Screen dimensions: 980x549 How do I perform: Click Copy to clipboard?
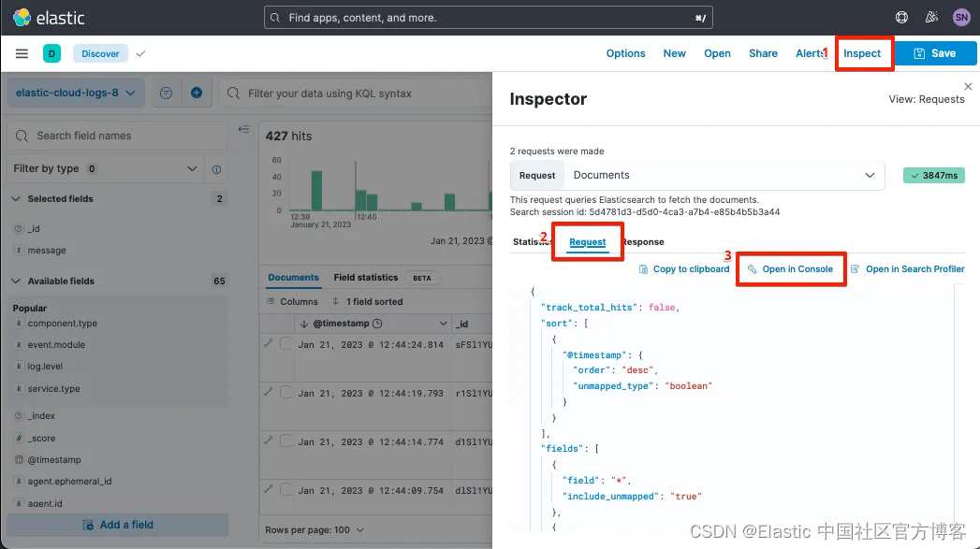point(683,269)
